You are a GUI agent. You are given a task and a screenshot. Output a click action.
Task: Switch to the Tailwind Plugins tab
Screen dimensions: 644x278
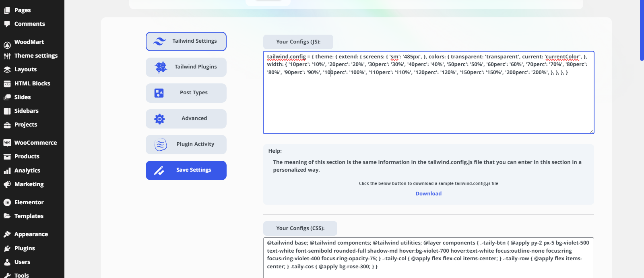coord(186,67)
